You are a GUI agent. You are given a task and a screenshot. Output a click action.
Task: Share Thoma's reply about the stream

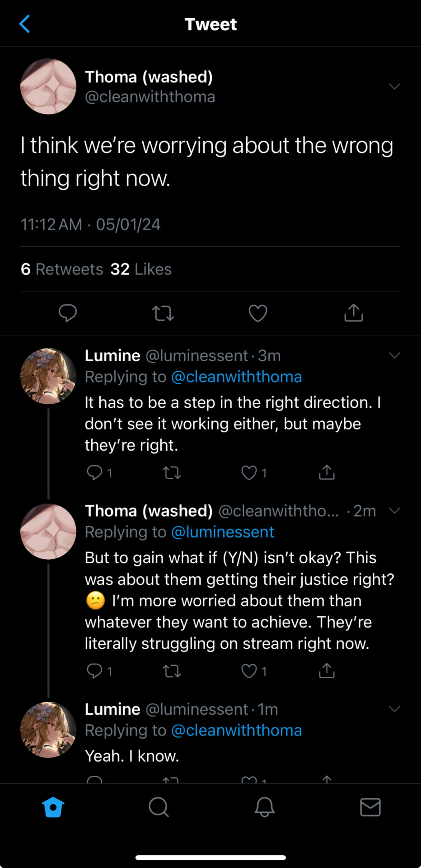coord(327,671)
